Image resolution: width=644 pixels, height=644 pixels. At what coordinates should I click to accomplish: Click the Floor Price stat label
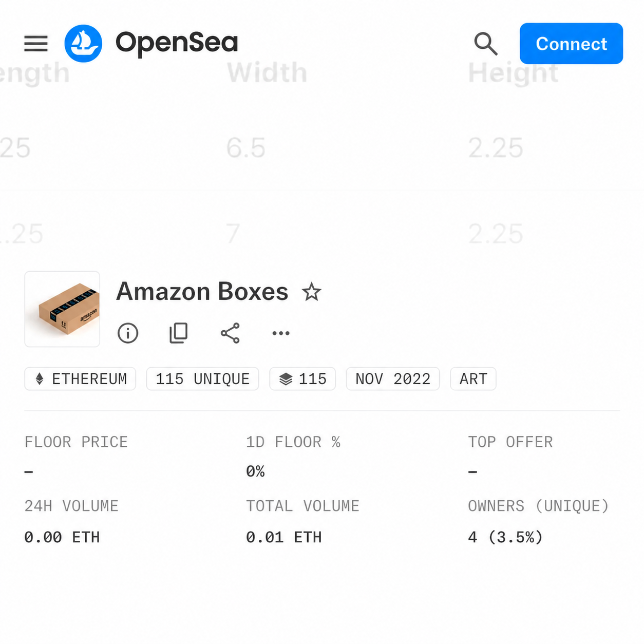[x=76, y=442]
